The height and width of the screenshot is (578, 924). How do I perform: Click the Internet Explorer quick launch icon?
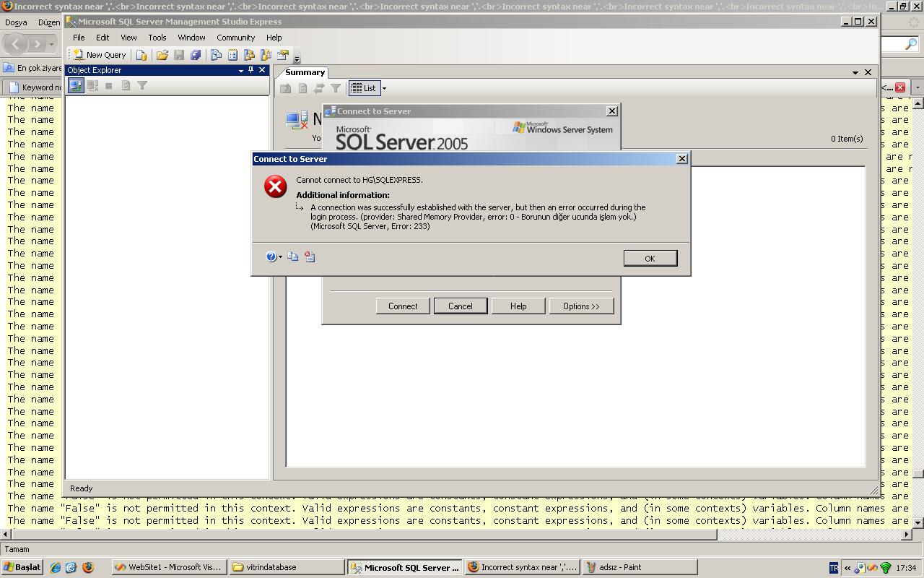[55, 567]
